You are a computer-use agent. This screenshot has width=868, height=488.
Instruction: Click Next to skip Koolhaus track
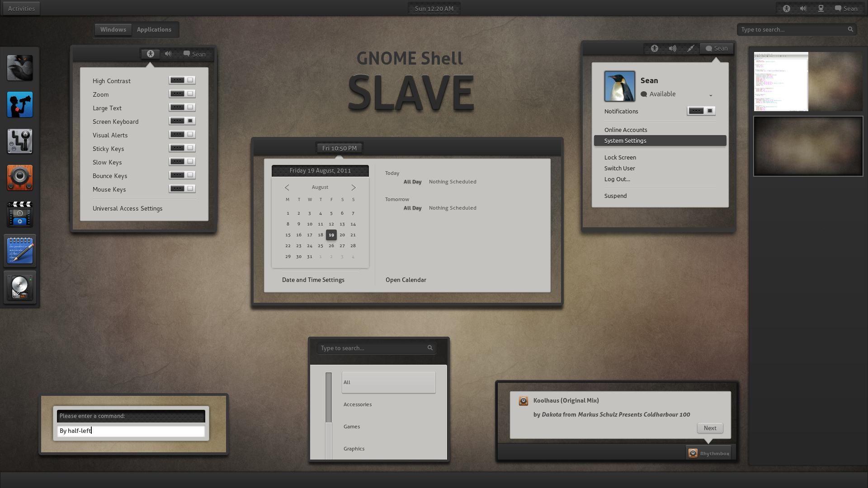pos(710,427)
